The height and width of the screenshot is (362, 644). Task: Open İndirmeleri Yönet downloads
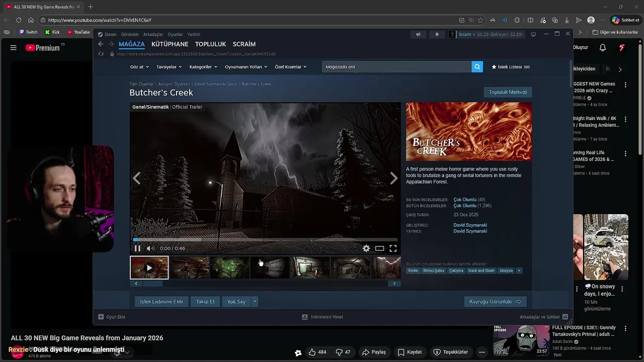[x=322, y=317]
